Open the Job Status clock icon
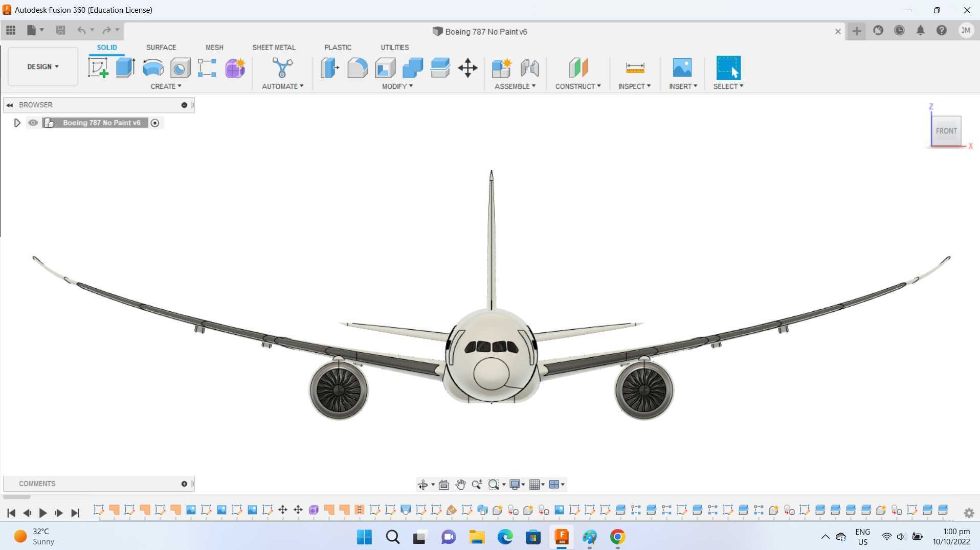 tap(899, 31)
